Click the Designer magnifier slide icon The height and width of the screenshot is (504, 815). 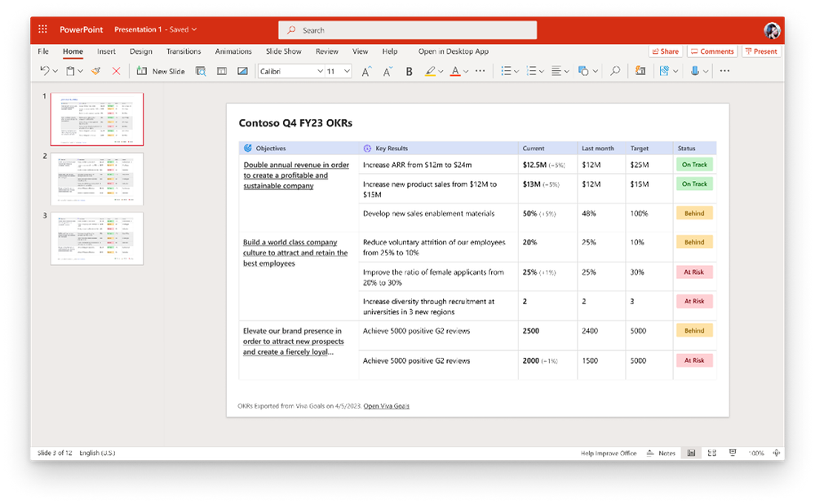click(201, 71)
